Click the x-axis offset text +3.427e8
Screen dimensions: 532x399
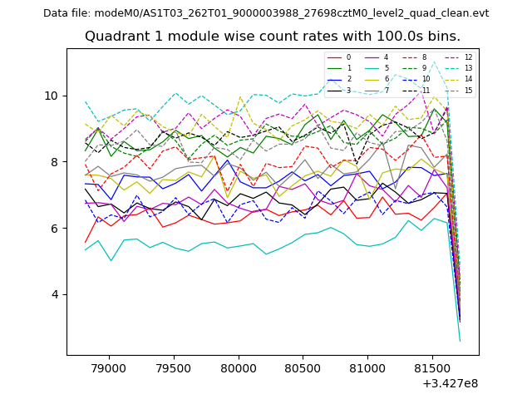click(x=450, y=383)
